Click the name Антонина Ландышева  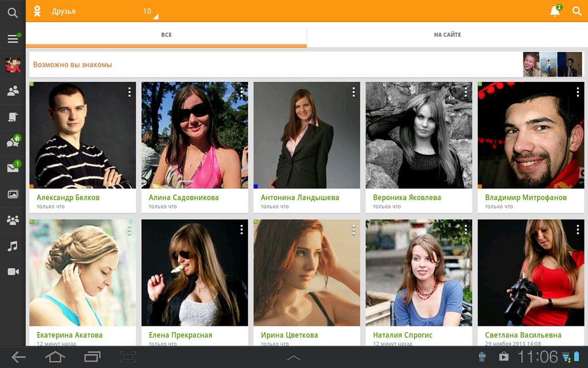pos(300,198)
